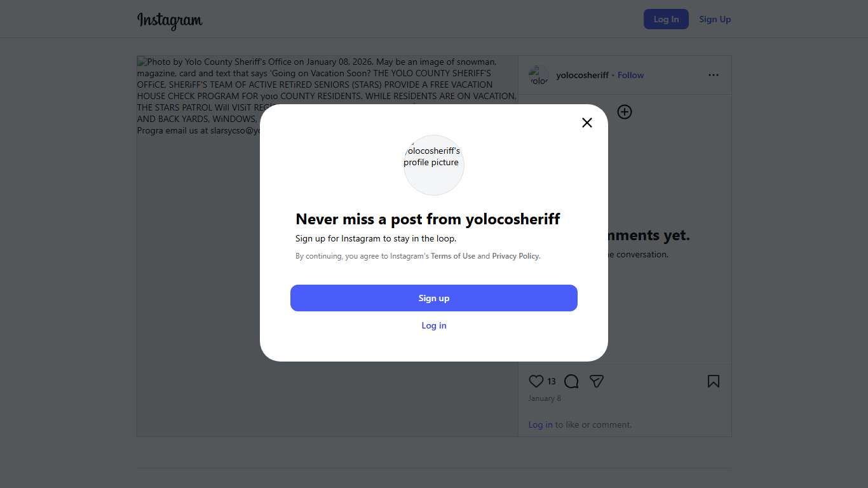Save post with bookmark icon

pos(714,381)
